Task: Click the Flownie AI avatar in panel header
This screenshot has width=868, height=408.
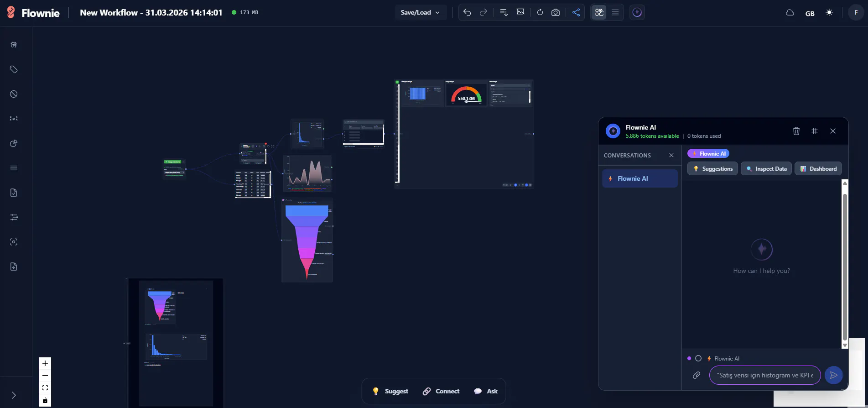Action: (x=613, y=131)
